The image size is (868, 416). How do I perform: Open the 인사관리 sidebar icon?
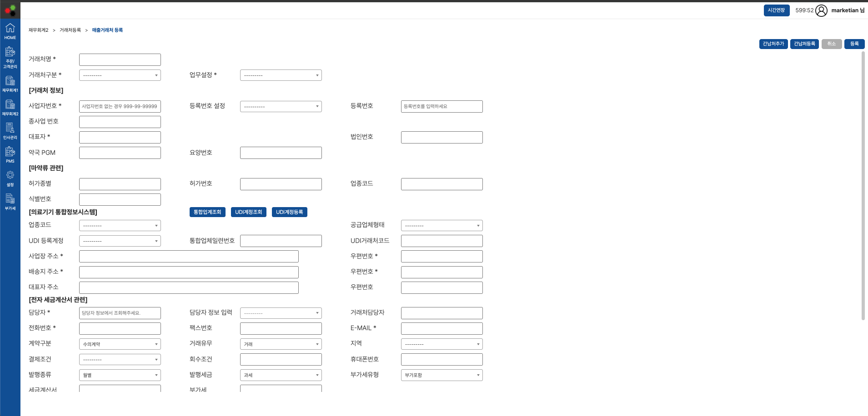pos(10,131)
